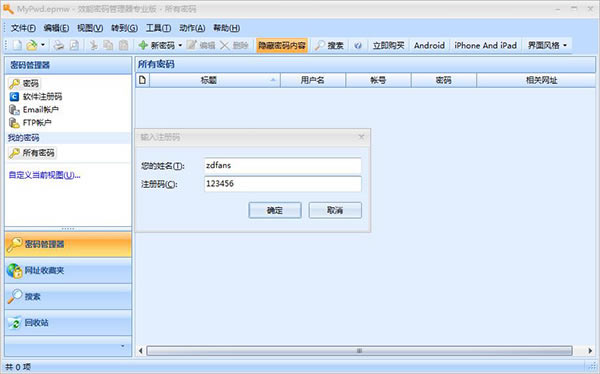Click the 共 0 项 status bar text
Image resolution: width=600 pixels, height=374 pixels.
click(18, 367)
